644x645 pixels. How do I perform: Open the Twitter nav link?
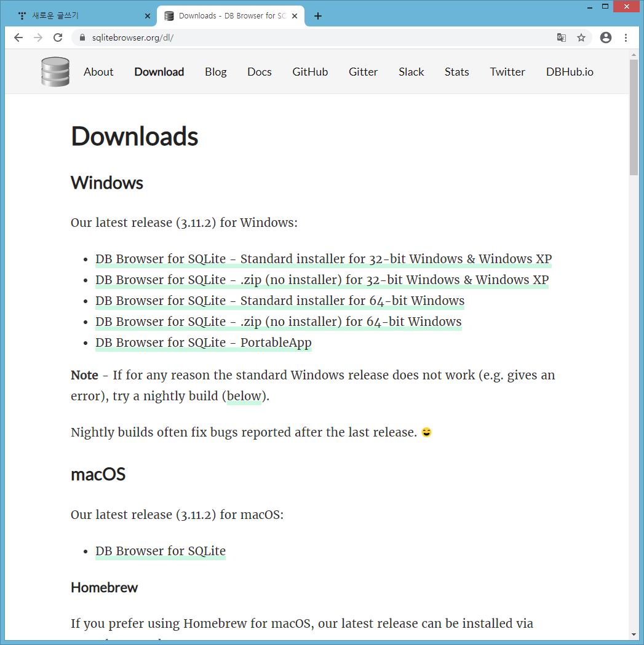507,72
